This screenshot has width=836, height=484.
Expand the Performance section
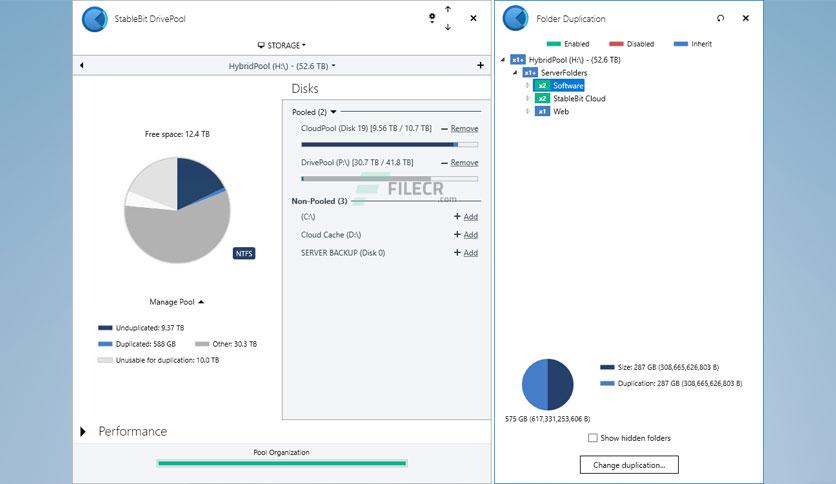click(x=83, y=431)
